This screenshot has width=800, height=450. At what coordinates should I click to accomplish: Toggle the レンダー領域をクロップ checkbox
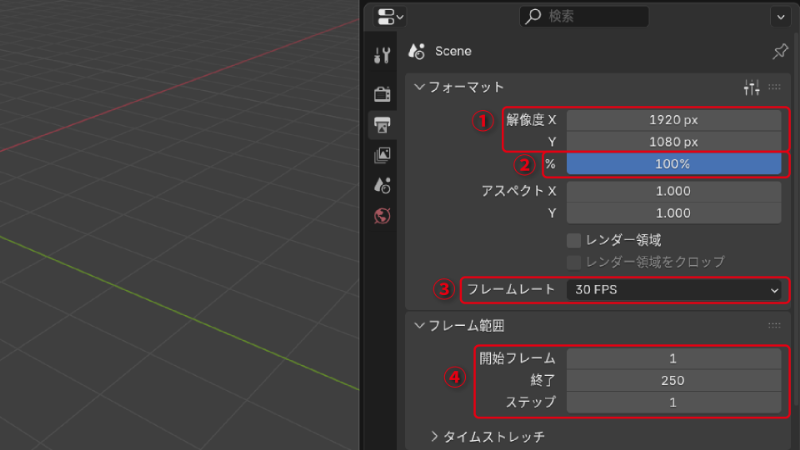(x=574, y=262)
